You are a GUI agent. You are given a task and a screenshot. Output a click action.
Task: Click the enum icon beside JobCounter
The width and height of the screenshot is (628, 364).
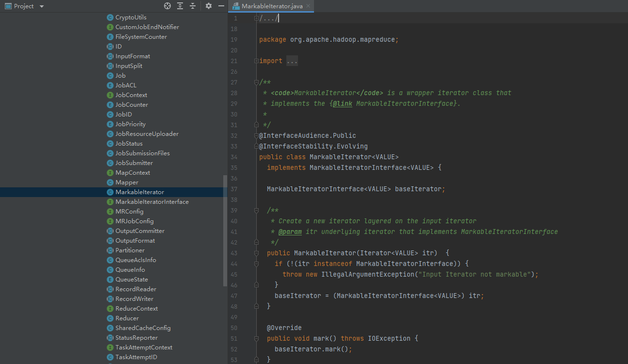click(110, 105)
